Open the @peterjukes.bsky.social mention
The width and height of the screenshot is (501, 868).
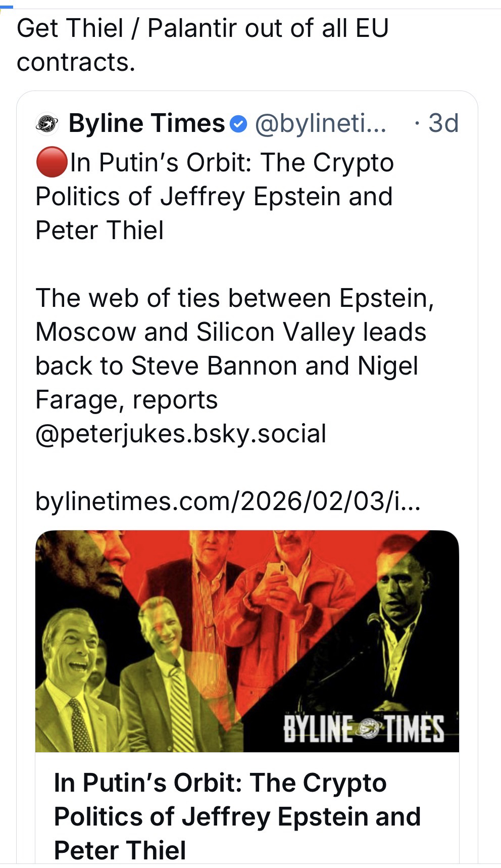point(180,434)
